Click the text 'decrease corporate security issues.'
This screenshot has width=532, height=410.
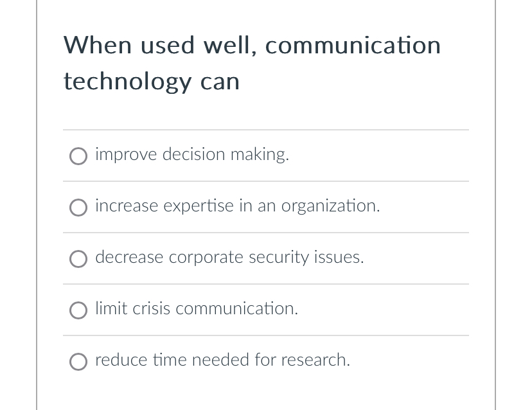point(229,257)
